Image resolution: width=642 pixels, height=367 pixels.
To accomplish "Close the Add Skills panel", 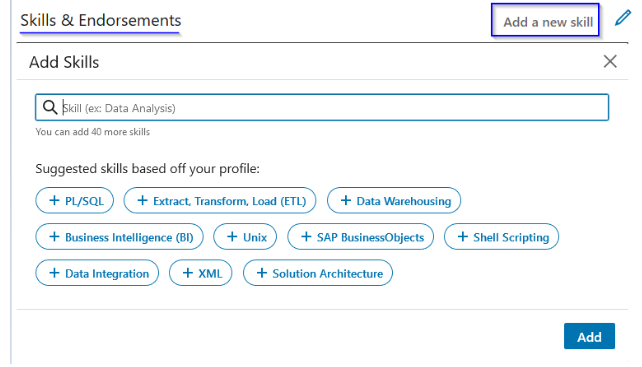I will (610, 61).
